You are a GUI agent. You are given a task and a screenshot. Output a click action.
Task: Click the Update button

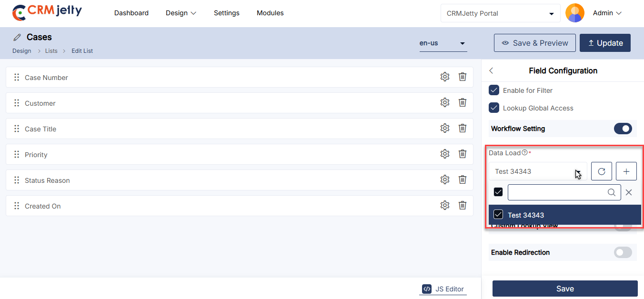(x=605, y=43)
